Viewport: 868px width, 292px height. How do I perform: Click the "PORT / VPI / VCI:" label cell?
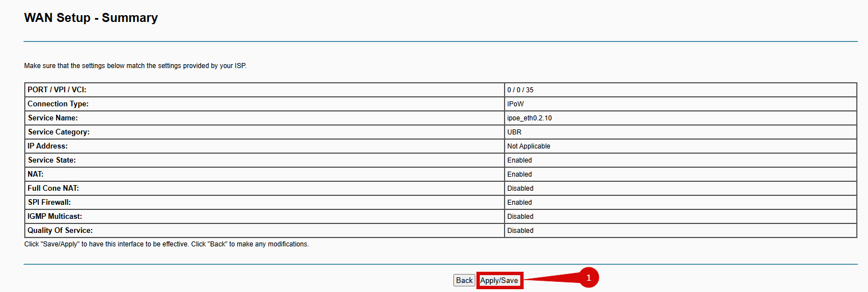click(x=265, y=90)
